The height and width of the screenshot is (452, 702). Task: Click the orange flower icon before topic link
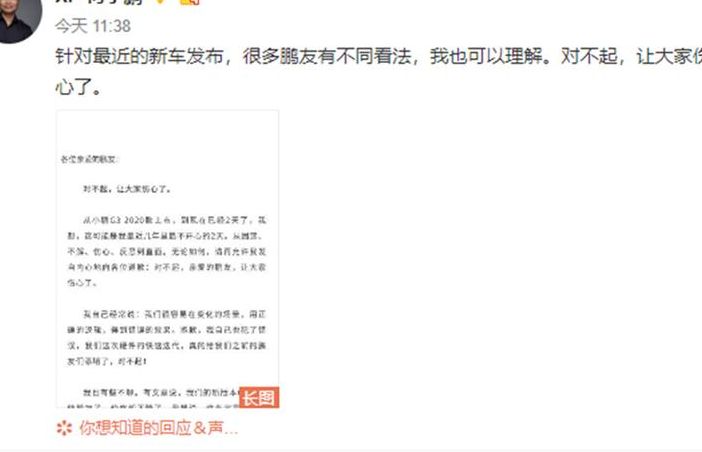click(64, 428)
